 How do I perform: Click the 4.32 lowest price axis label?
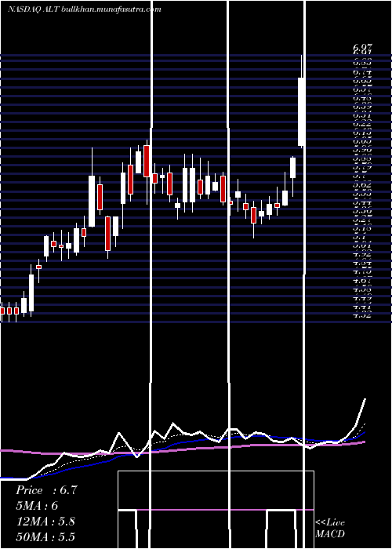362,314
